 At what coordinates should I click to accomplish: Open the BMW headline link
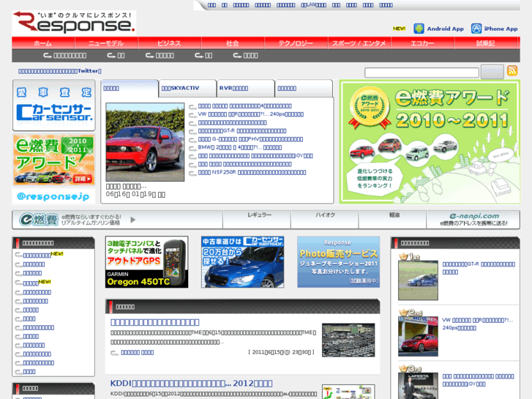point(240,147)
